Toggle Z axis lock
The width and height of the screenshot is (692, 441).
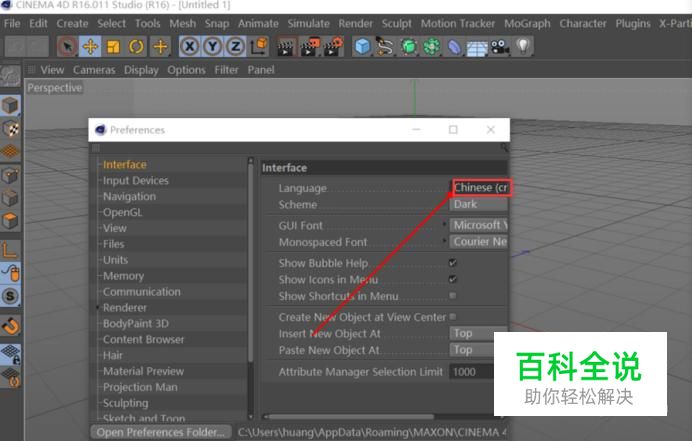[236, 46]
